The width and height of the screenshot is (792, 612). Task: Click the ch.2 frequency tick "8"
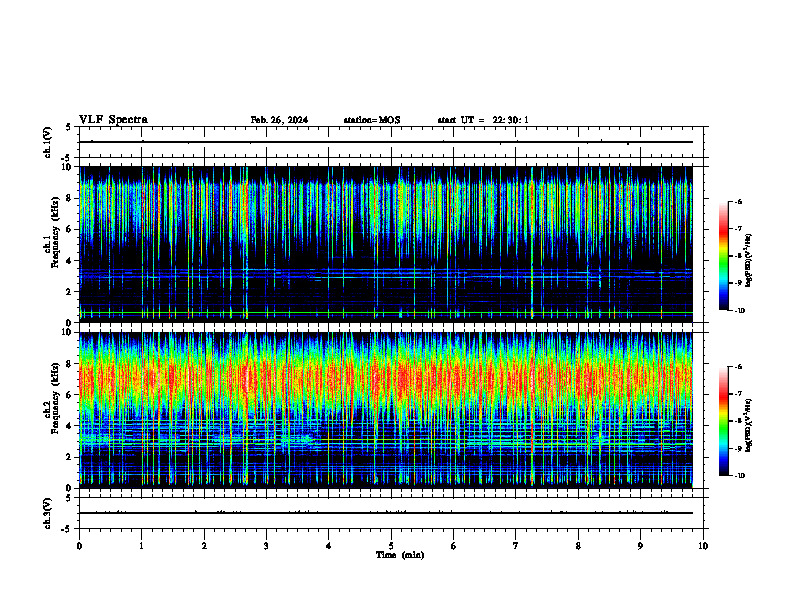pos(70,364)
